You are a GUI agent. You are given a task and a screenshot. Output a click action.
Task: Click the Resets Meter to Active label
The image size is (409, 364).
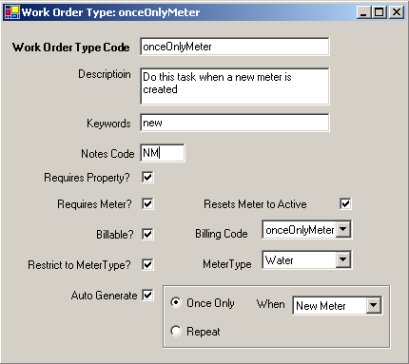(x=255, y=204)
